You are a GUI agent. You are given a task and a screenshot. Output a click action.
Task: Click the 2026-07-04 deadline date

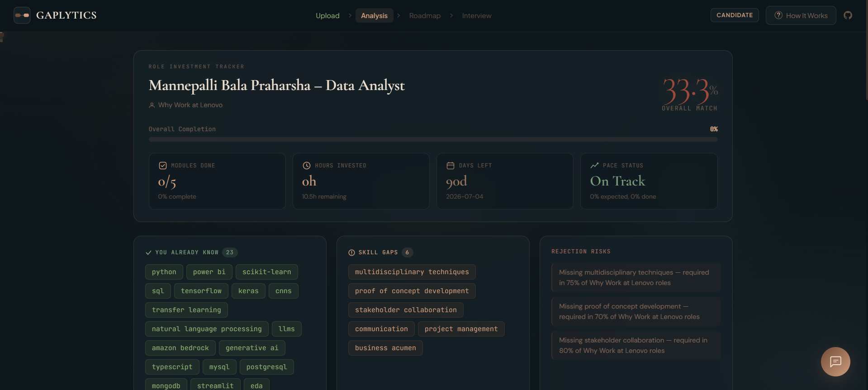tap(465, 196)
